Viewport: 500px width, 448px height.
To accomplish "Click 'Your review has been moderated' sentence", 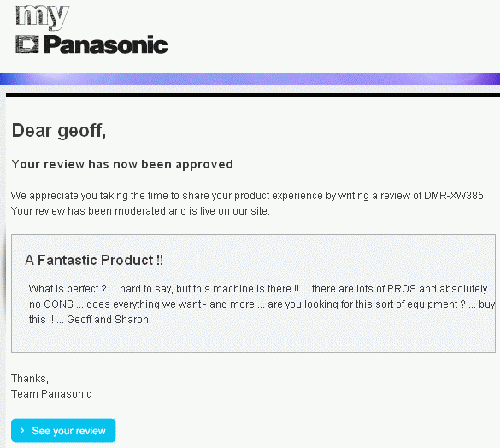I will [x=140, y=211].
